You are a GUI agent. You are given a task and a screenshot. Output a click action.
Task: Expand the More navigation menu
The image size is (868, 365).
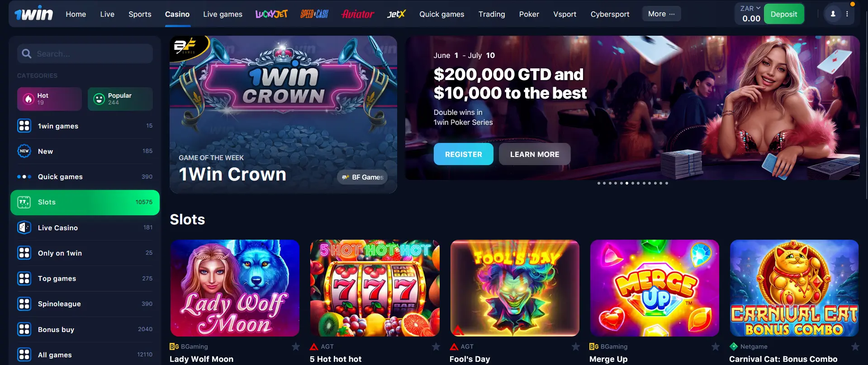[661, 14]
